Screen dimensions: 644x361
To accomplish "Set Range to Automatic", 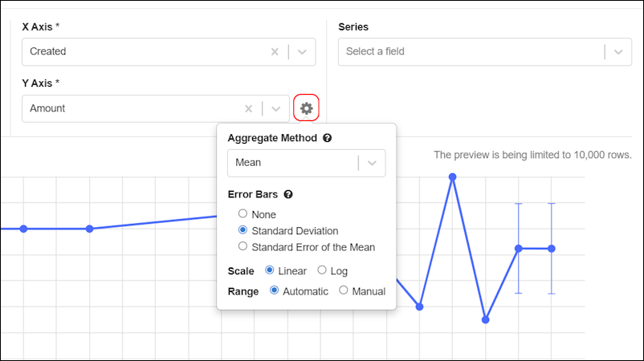I will (275, 291).
